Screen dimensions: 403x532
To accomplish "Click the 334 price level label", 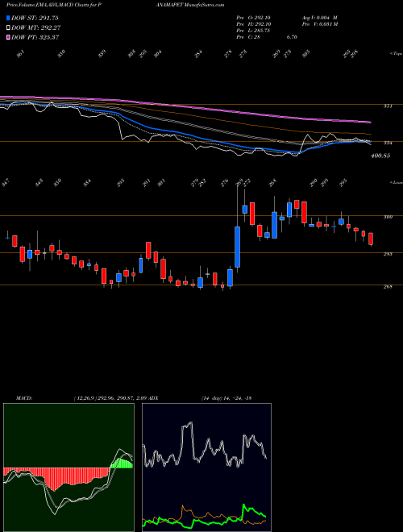I will pyautogui.click(x=388, y=143).
